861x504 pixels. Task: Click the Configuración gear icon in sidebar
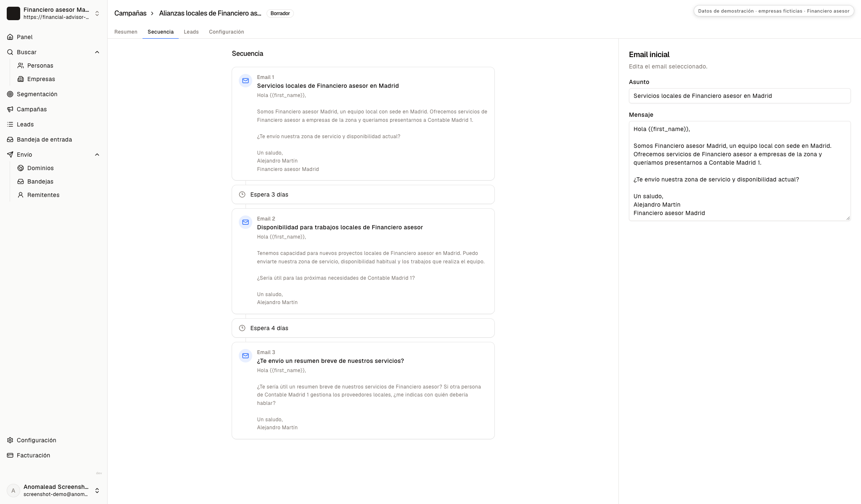(10, 440)
